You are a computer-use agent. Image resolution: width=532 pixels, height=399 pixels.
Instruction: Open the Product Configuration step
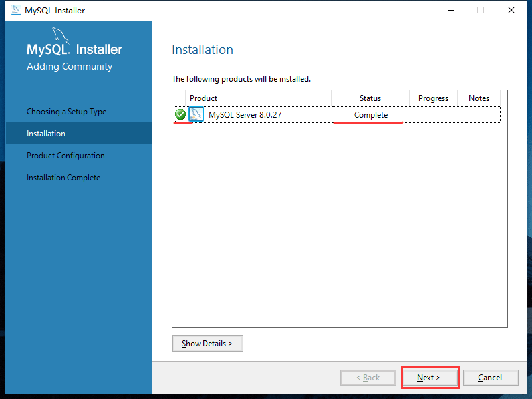(x=66, y=156)
